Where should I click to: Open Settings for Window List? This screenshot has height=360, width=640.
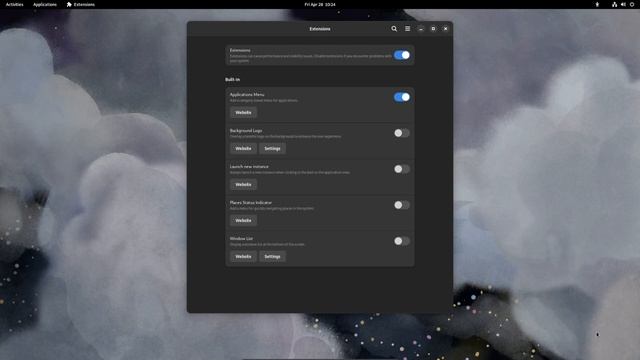(x=272, y=256)
